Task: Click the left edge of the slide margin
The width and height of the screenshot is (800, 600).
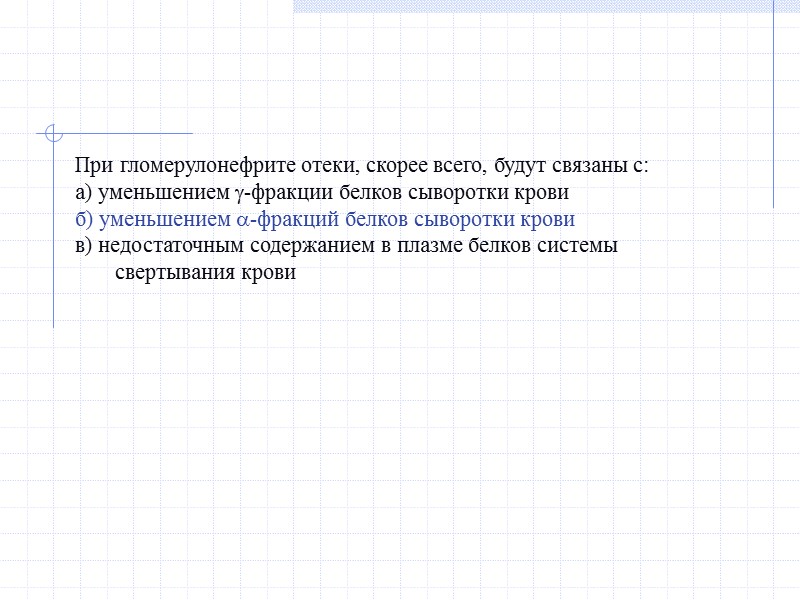Action: (x=15, y=300)
